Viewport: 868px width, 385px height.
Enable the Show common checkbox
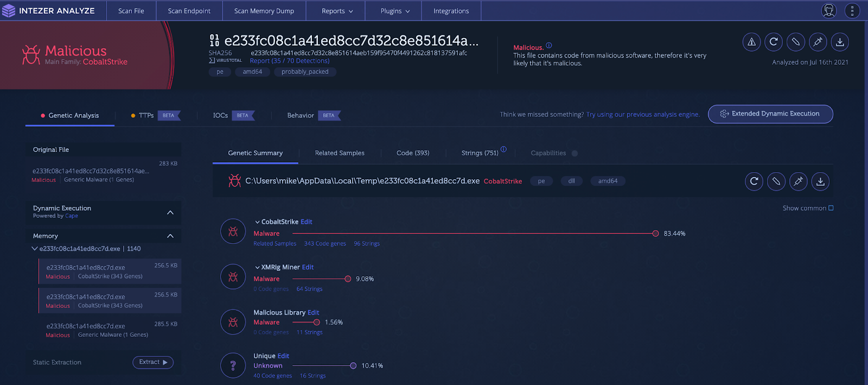pyautogui.click(x=831, y=208)
